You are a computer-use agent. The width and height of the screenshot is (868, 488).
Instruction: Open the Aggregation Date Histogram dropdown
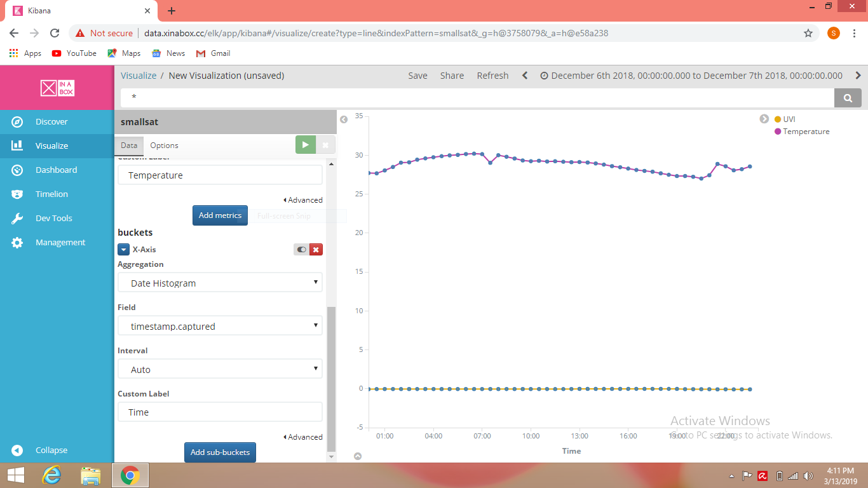pos(220,283)
